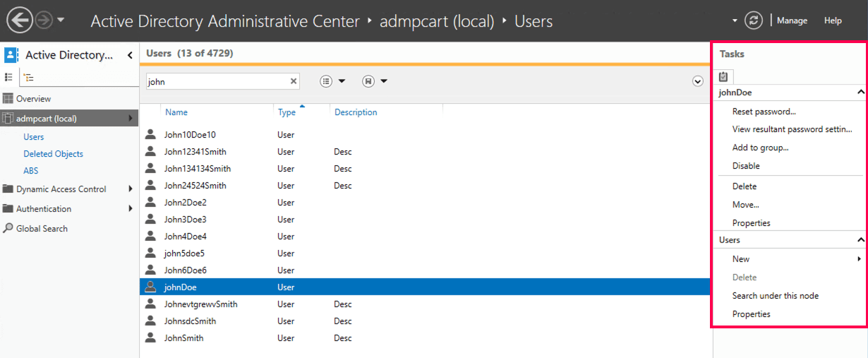Open dropdown arrow left of refresh icon

[x=735, y=20]
